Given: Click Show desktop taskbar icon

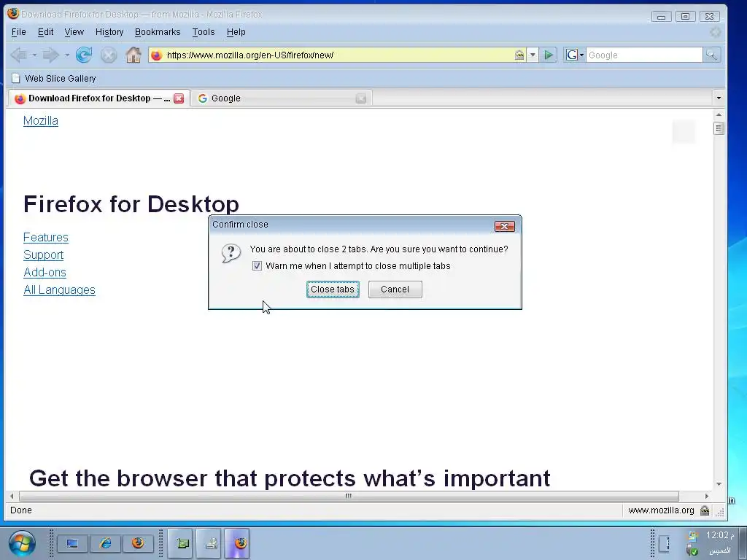Looking at the screenshot, I should [x=72, y=543].
